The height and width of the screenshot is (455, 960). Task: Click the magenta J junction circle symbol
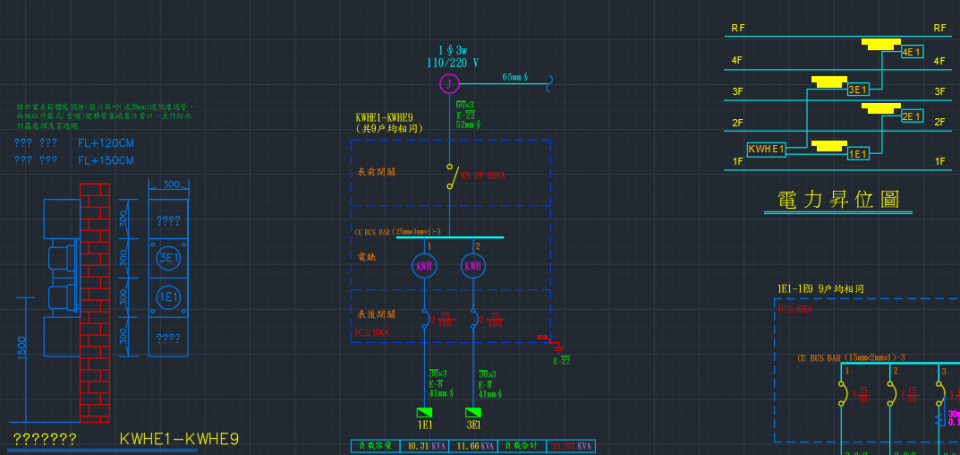point(450,83)
